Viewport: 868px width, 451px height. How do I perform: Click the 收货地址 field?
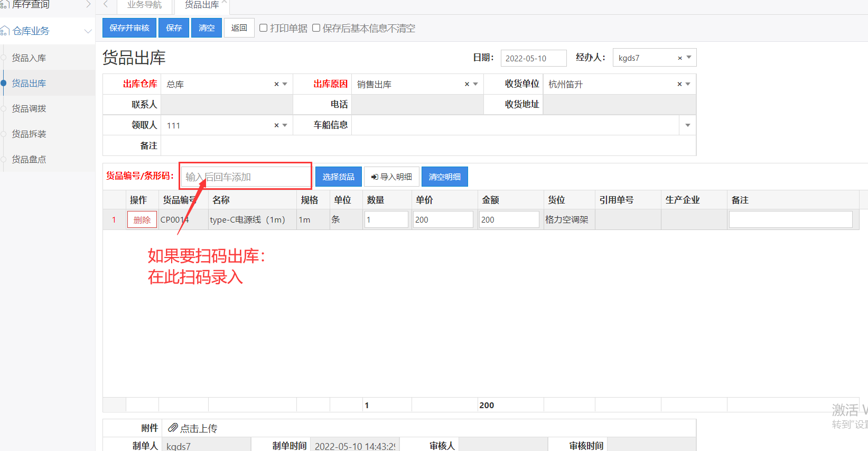619,104
